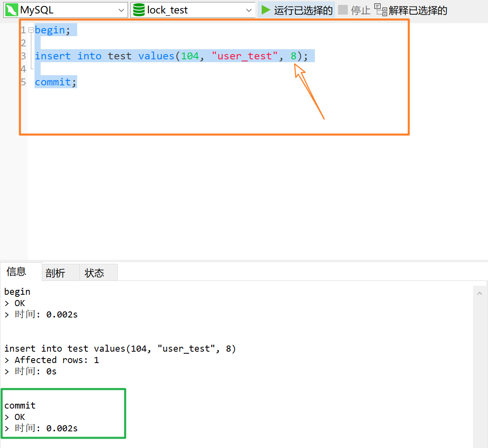
Task: Click the MySQL connection icon
Action: pyautogui.click(x=11, y=10)
